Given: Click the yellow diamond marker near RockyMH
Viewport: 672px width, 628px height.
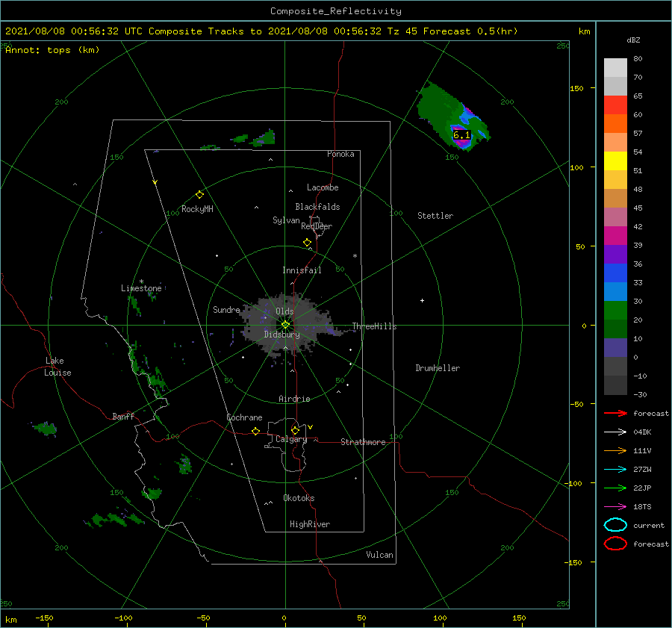Looking at the screenshot, I should pyautogui.click(x=199, y=195).
